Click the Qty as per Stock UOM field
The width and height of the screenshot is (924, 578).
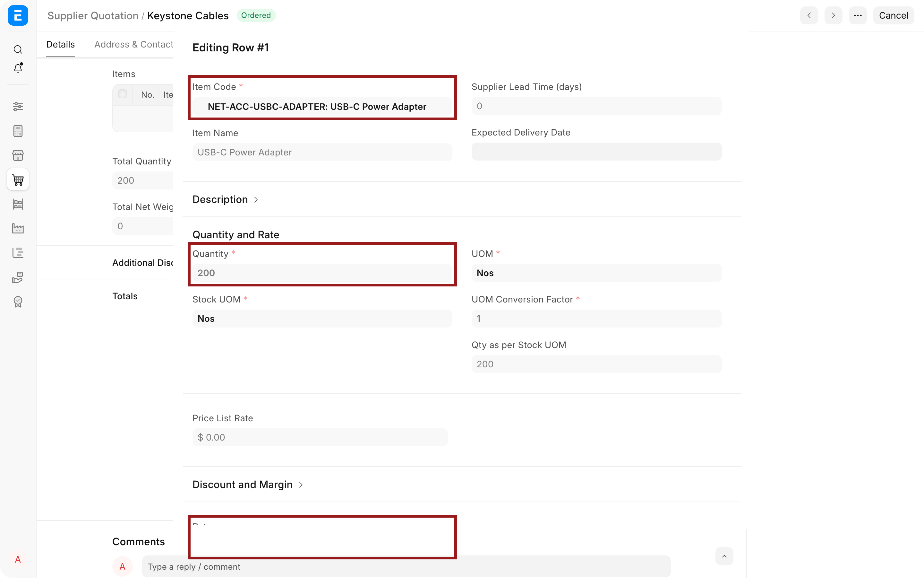click(x=596, y=364)
